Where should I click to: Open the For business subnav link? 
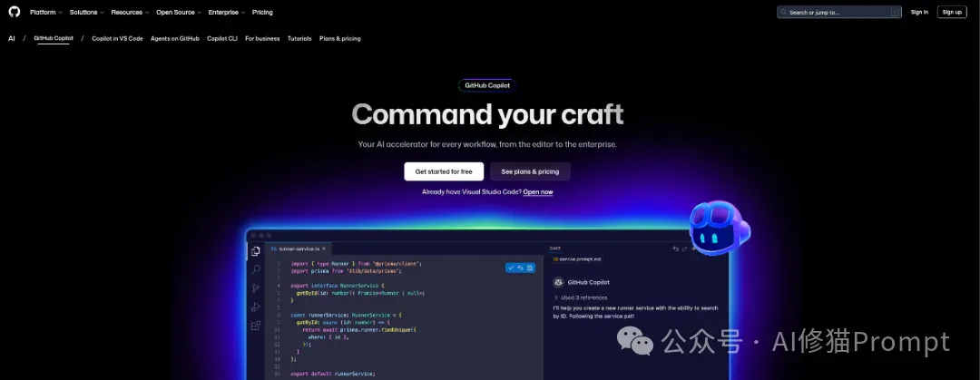[x=262, y=39]
